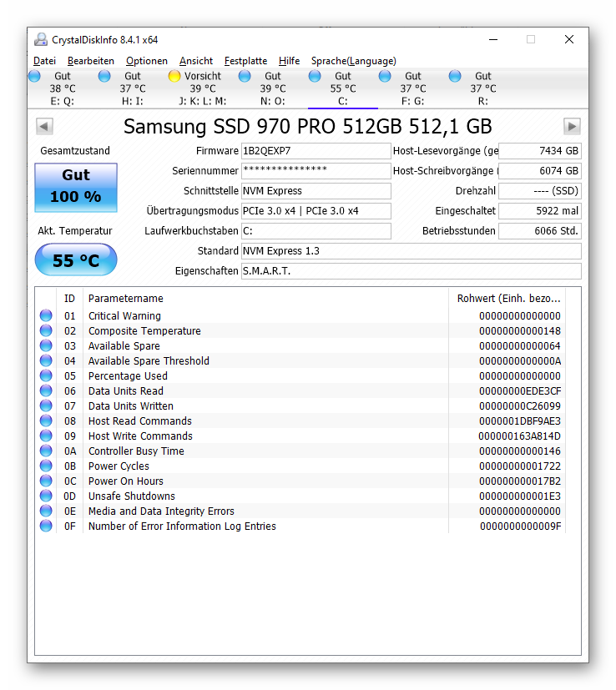Screen dimensions: 616x690
Task: Select the R: disk tab
Action: (482, 88)
